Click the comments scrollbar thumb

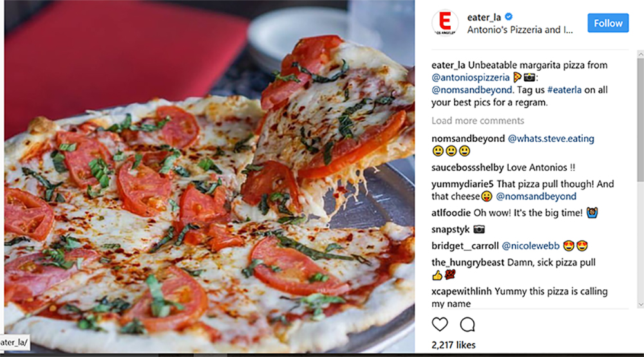(640, 120)
